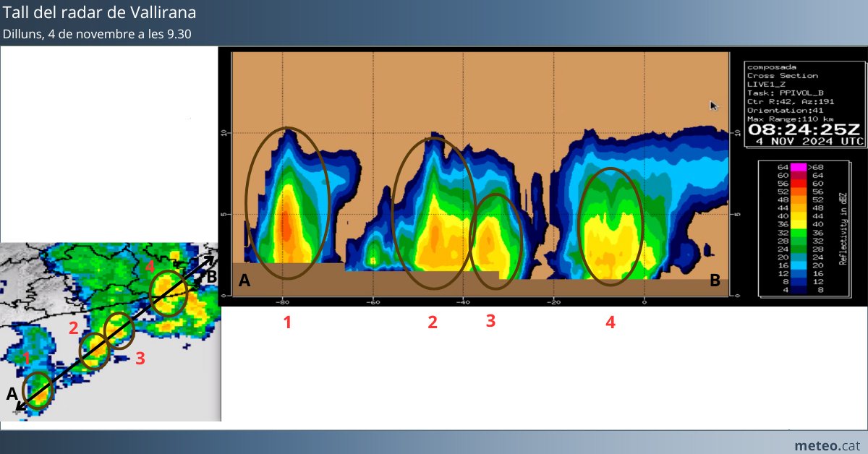The width and height of the screenshot is (868, 454).
Task: Pick the orange 48–52 dBZ legend swatch
Action: (799, 200)
